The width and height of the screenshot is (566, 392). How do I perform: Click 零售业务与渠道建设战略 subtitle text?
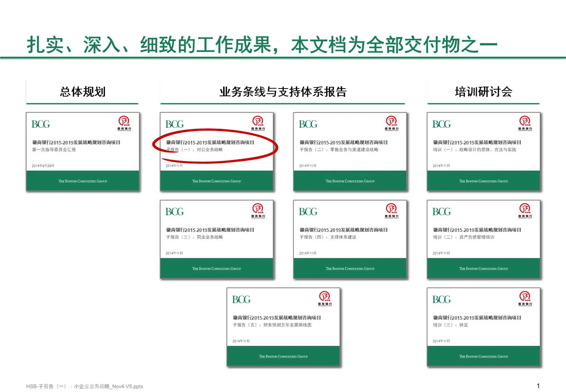[x=354, y=150]
